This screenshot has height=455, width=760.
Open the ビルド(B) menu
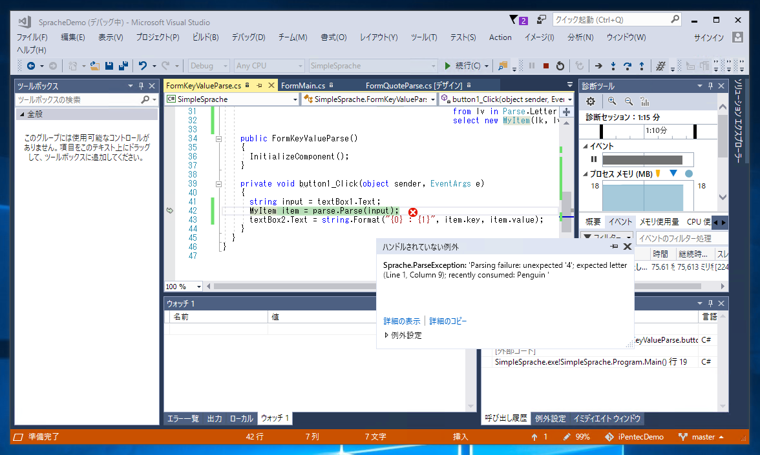(206, 37)
